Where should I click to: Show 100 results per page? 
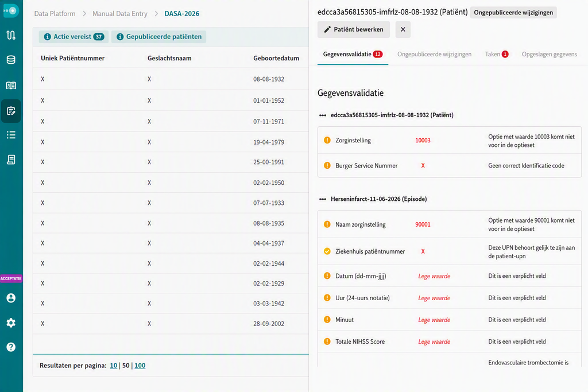point(140,366)
